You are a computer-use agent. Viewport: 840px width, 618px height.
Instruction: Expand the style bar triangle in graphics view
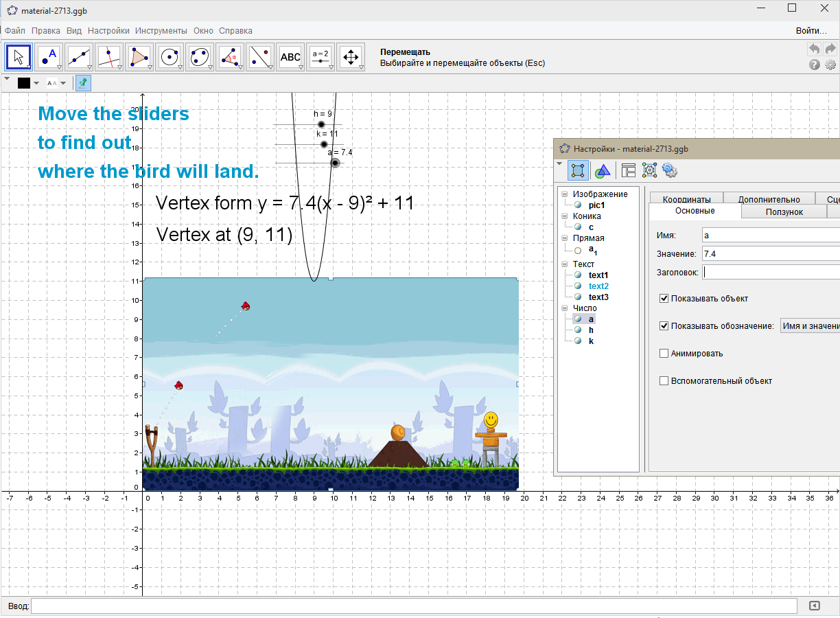click(7, 79)
